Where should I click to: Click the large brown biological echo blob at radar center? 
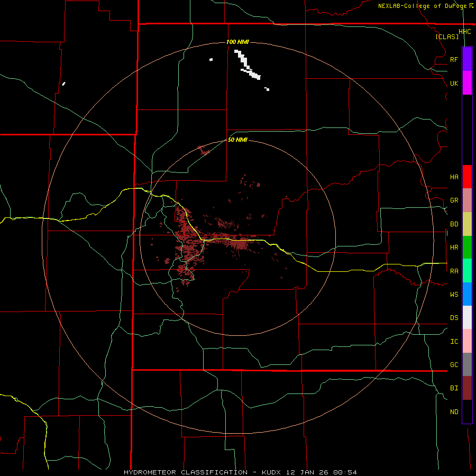[x=240, y=243]
